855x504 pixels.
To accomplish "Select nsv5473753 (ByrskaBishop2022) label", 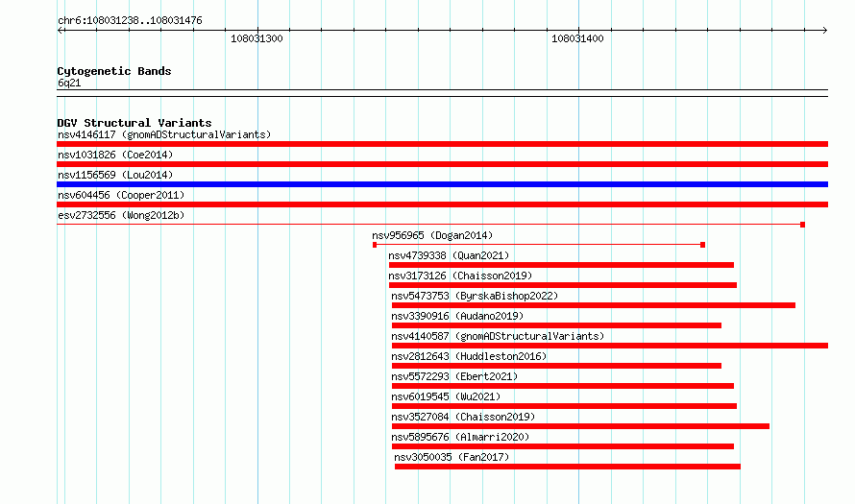I will point(475,296).
